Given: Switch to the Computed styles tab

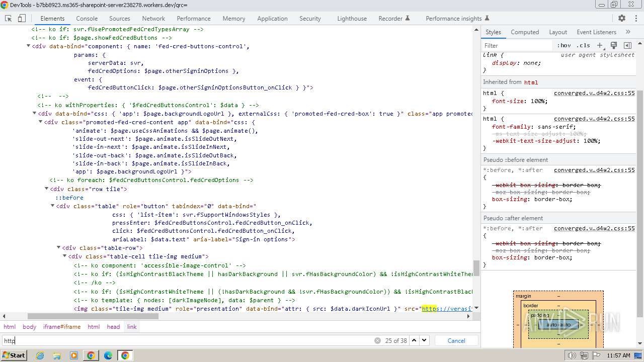Looking at the screenshot, I should [525, 32].
